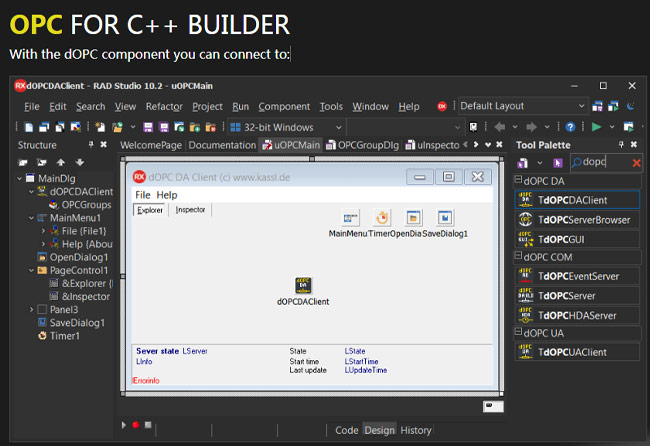Expand the Panel3 tree node
The width and height of the screenshot is (650, 446).
[x=31, y=310]
